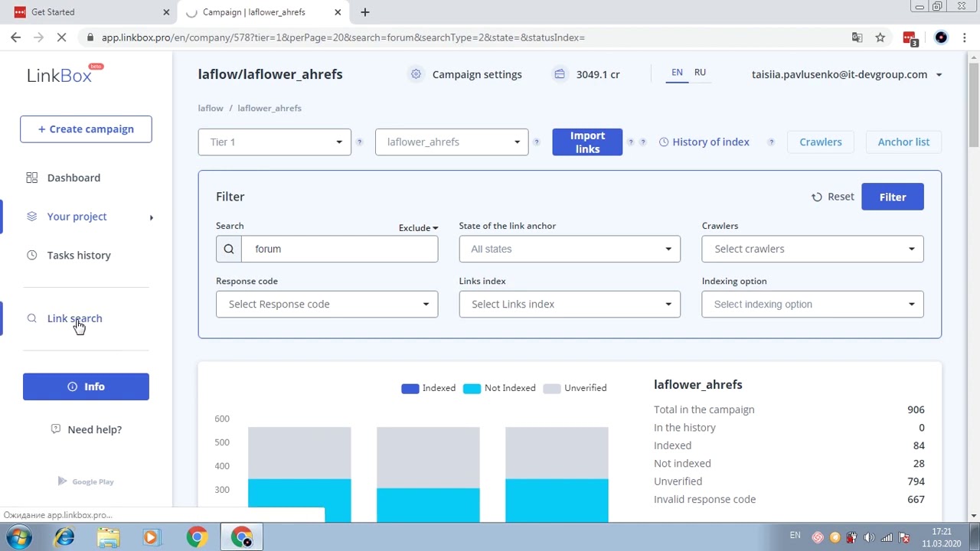Toggle Not Indexed legend series
The image size is (980, 551).
(499, 388)
